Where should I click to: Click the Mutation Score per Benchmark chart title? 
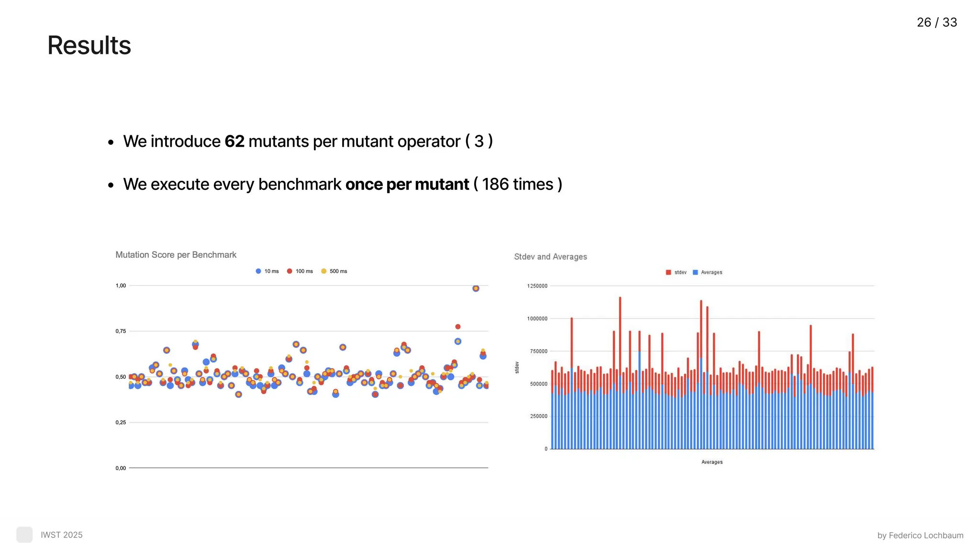(176, 255)
